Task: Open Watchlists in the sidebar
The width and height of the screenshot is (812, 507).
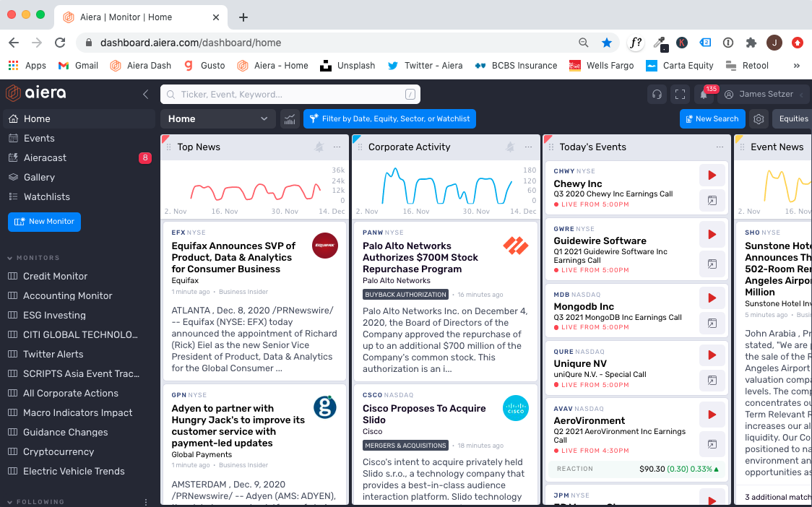Action: click(79, 196)
